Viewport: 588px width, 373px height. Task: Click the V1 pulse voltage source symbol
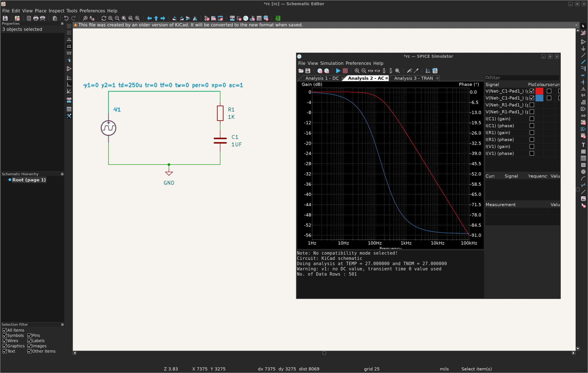click(109, 128)
